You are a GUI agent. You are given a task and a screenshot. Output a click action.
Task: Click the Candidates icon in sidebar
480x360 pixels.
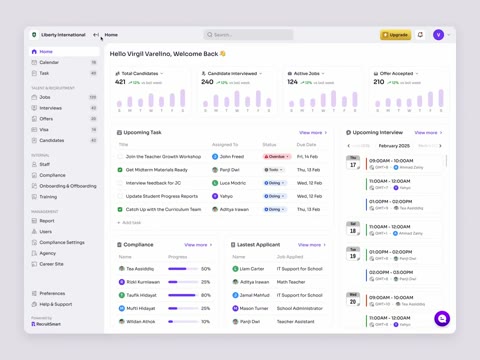34,140
